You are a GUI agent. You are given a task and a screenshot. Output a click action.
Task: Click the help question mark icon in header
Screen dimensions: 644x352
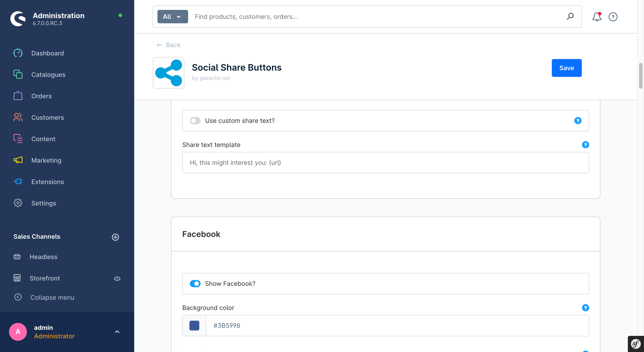tap(613, 17)
